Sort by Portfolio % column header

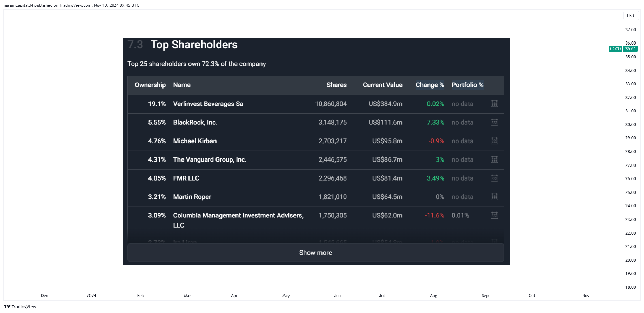tap(467, 85)
